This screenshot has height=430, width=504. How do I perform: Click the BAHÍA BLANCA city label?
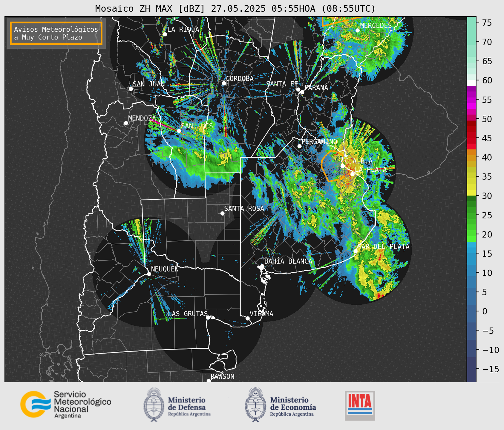[x=288, y=261]
